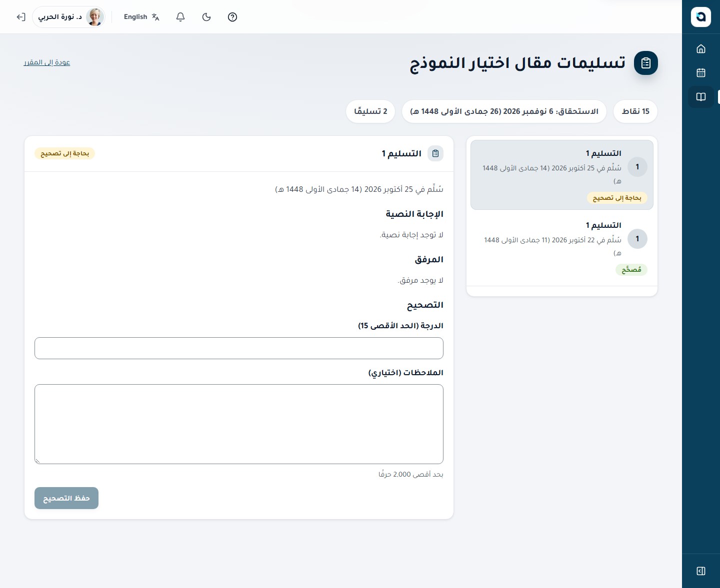
Task: Click the translate language icon
Action: pos(155,17)
